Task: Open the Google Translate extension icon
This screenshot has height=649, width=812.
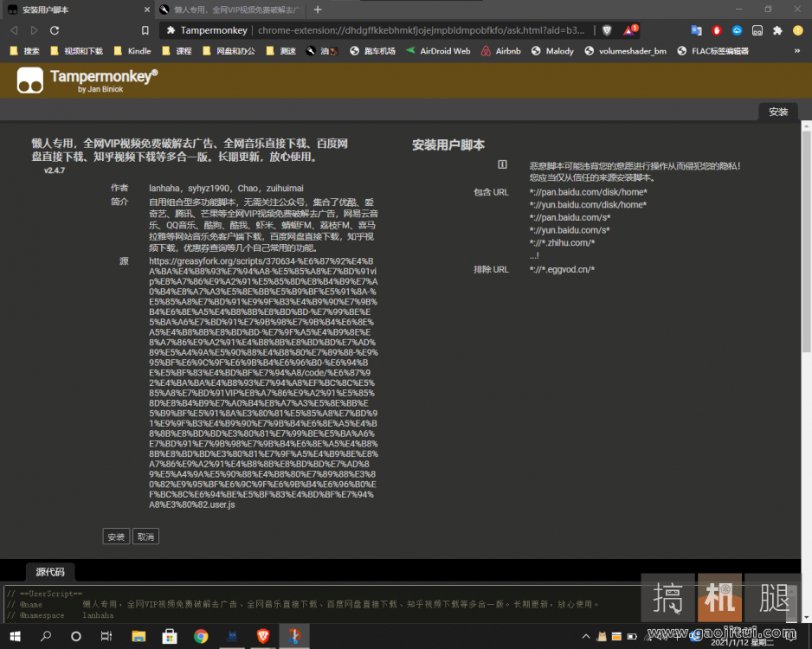Action: pyautogui.click(x=697, y=30)
